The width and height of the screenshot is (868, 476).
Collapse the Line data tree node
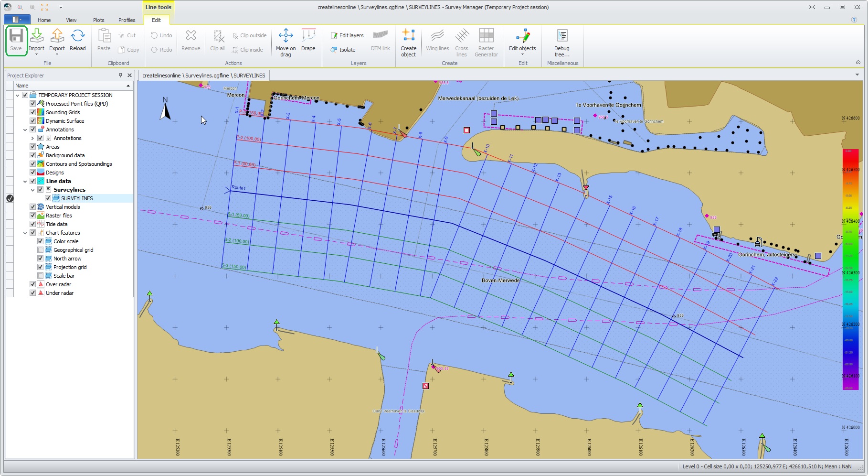(25, 182)
